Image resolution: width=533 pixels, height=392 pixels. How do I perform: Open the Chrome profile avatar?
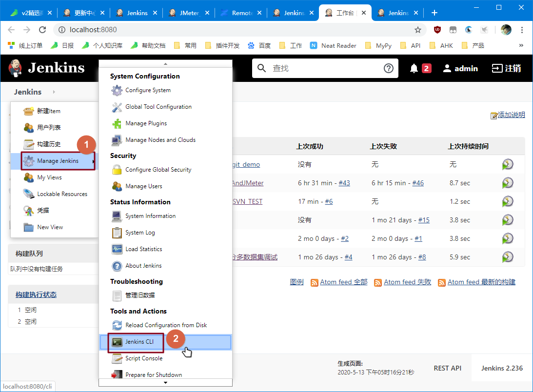[x=506, y=30]
